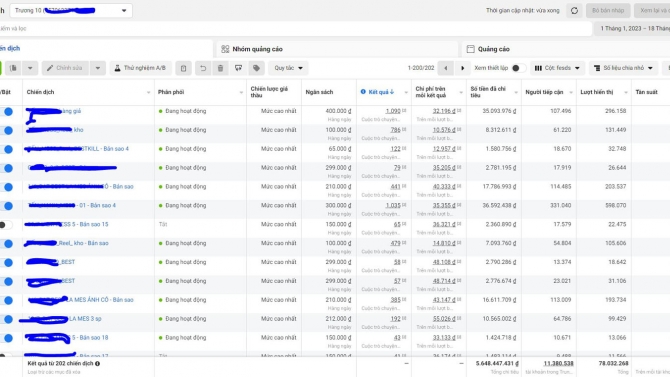670x377 pixels.
Task: Sort by Số tiền đã chi tiêu header
Action: point(488,92)
